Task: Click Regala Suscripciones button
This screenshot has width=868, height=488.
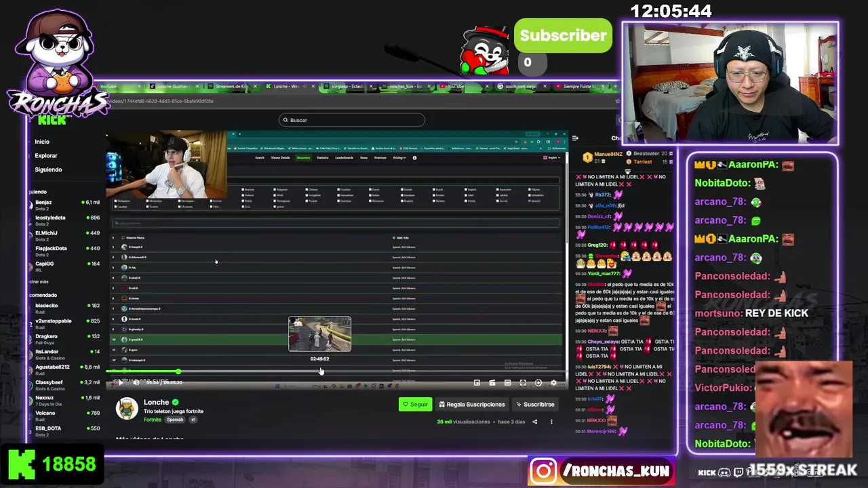Action: pyautogui.click(x=472, y=405)
